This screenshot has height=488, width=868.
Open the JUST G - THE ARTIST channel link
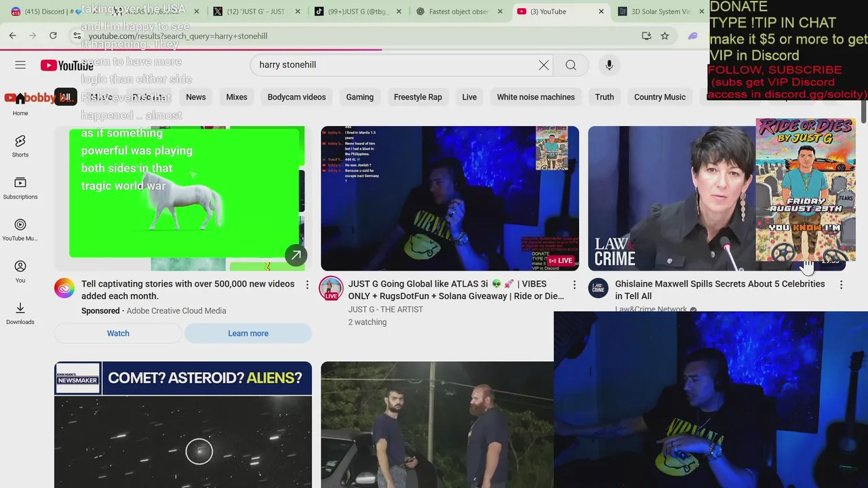[385, 310]
